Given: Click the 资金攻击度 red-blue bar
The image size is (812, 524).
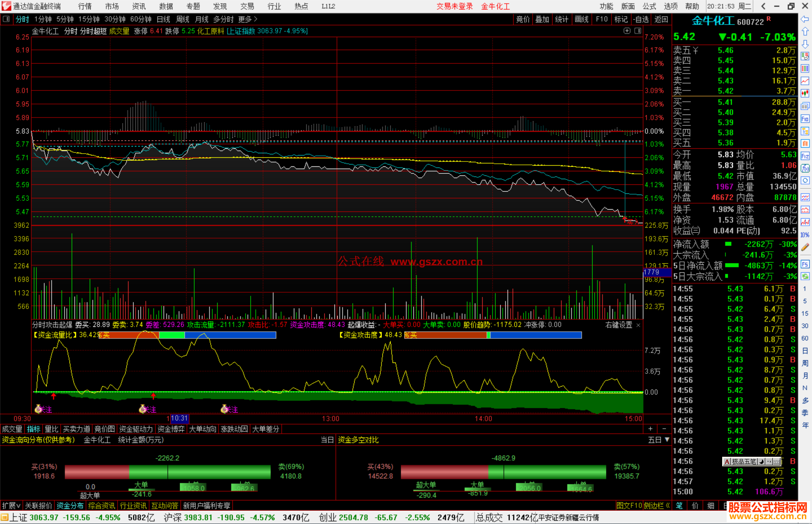Looking at the screenshot, I should [x=493, y=335].
